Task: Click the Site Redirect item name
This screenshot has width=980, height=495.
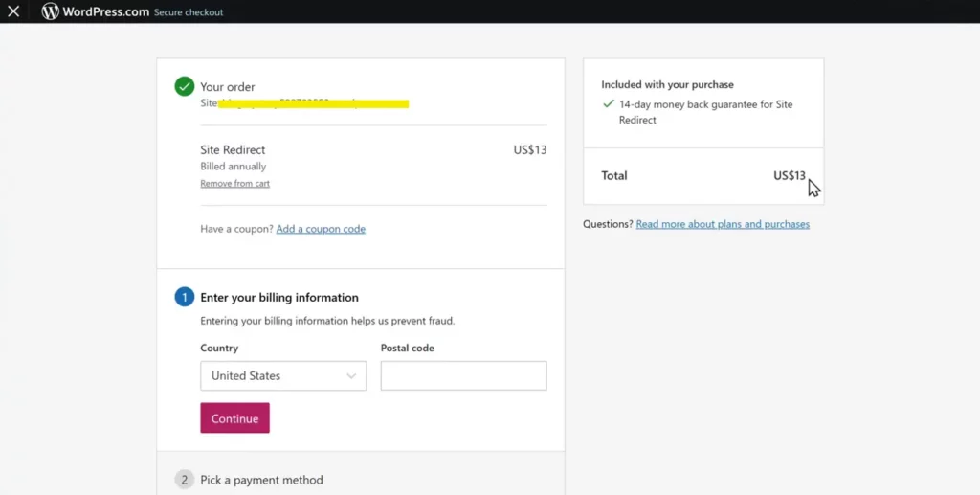Action: tap(233, 150)
